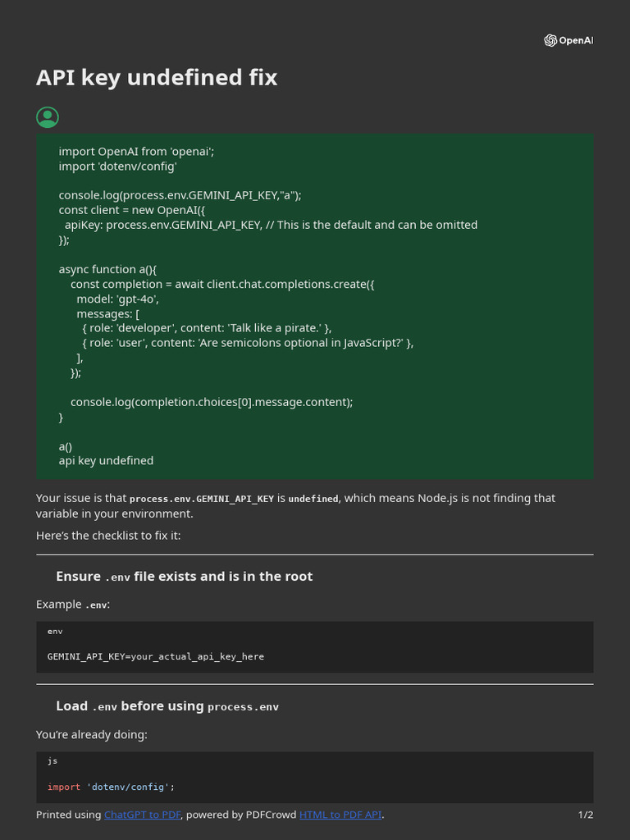The height and width of the screenshot is (840, 630).
Task: Click 'Ensure .env file exists' heading
Action: 185,577
